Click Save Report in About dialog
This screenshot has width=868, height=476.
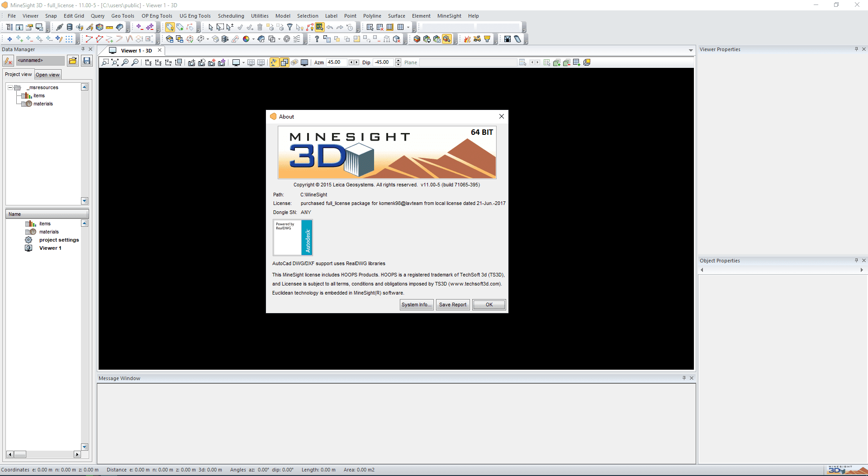click(x=452, y=305)
